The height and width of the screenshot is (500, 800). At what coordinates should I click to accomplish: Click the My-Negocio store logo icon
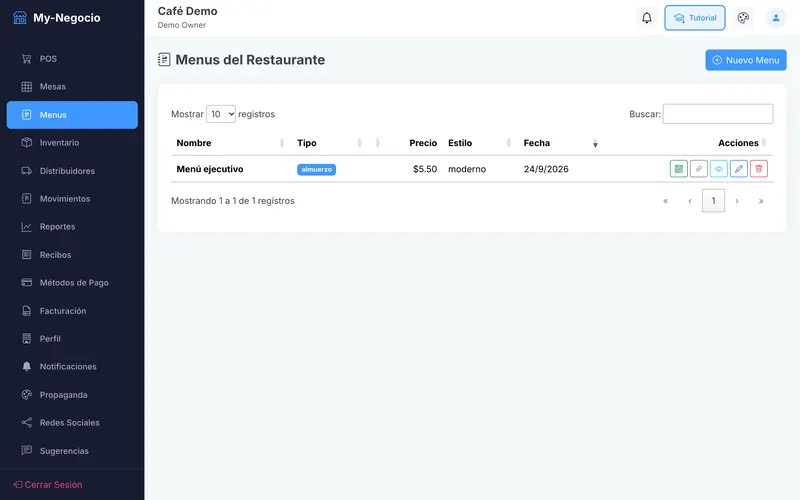(20, 18)
